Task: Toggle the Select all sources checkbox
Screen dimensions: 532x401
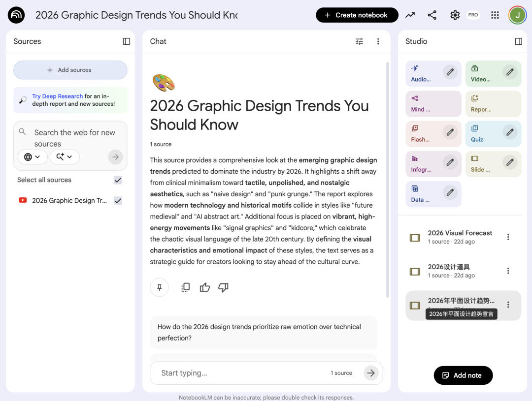Action: (118, 180)
